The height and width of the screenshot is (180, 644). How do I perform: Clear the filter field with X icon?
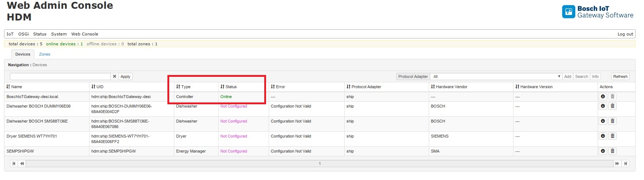coord(114,76)
